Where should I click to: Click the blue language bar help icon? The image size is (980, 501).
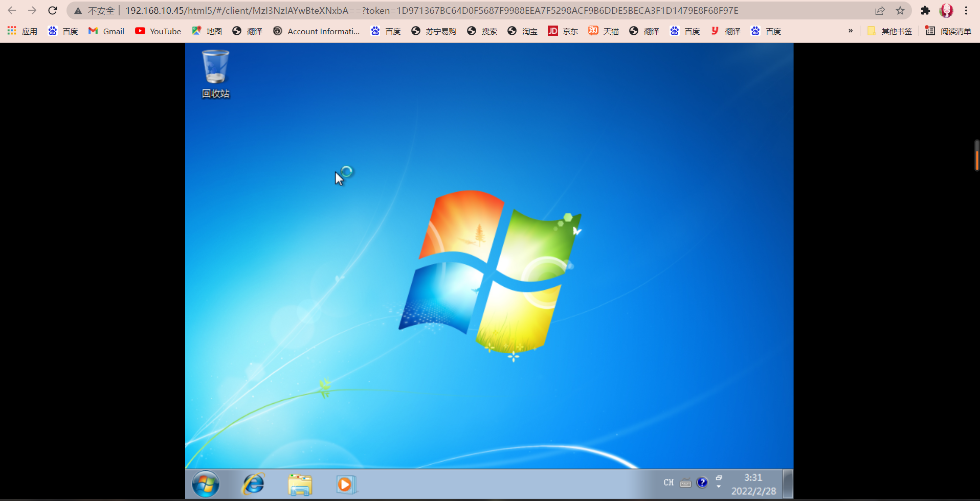(702, 483)
